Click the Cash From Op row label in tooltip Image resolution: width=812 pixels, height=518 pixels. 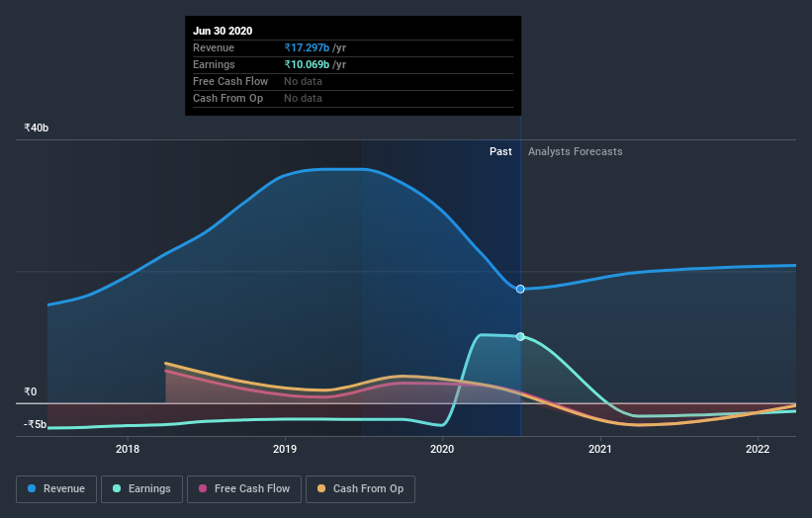[227, 98]
